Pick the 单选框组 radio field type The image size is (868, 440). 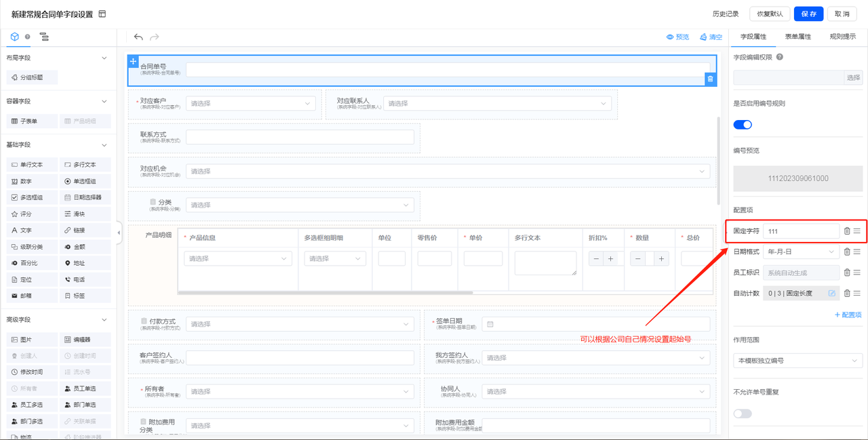(x=85, y=181)
